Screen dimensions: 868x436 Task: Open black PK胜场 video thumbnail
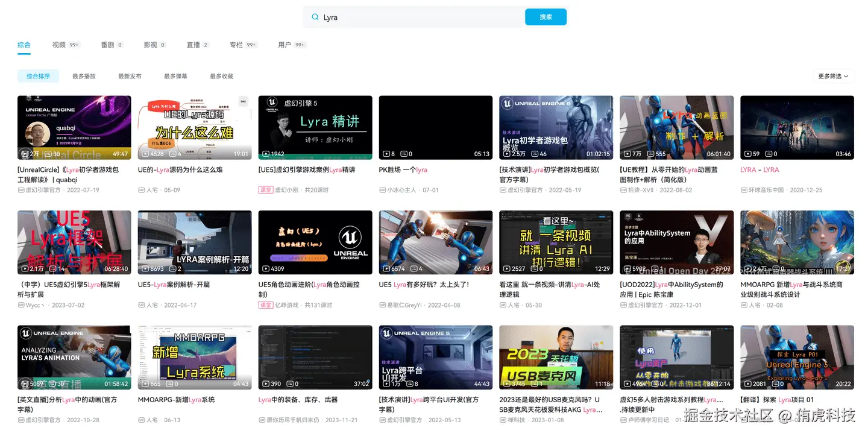tap(436, 127)
